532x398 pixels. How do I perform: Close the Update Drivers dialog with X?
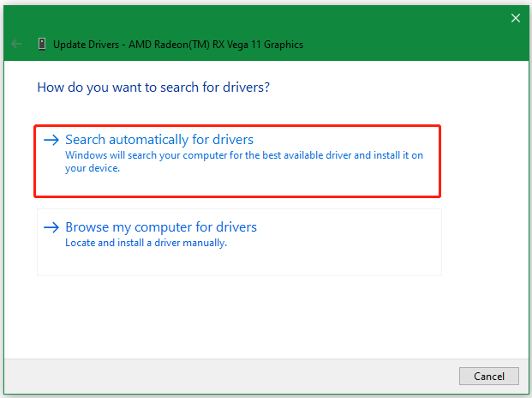516,18
